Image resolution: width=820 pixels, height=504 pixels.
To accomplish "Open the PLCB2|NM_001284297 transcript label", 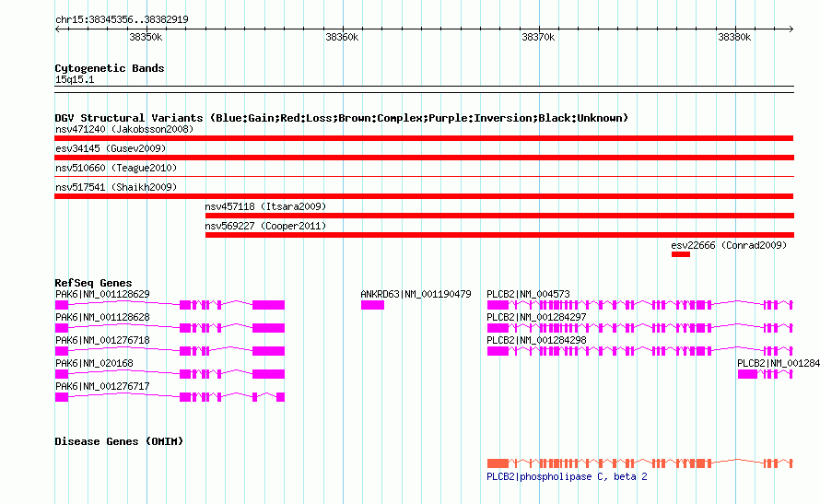I will 536,317.
